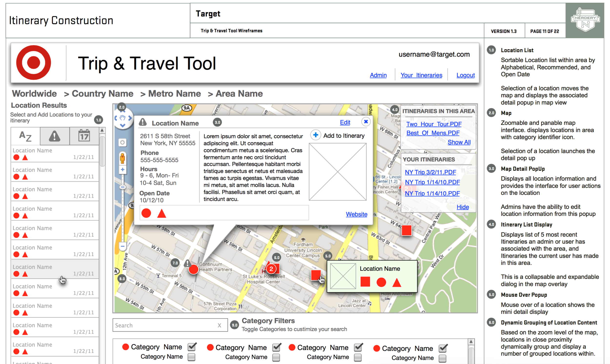Zoom in with the map plus button
This screenshot has height=364, width=610.
tap(122, 169)
